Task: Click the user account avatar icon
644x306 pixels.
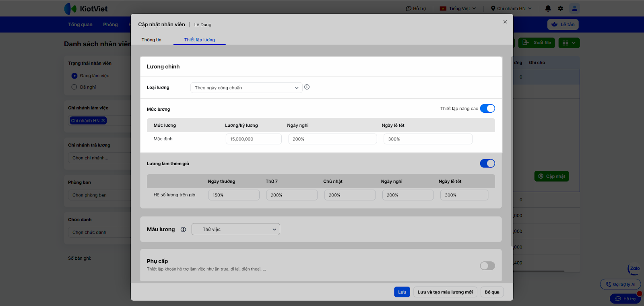Action: tap(574, 8)
